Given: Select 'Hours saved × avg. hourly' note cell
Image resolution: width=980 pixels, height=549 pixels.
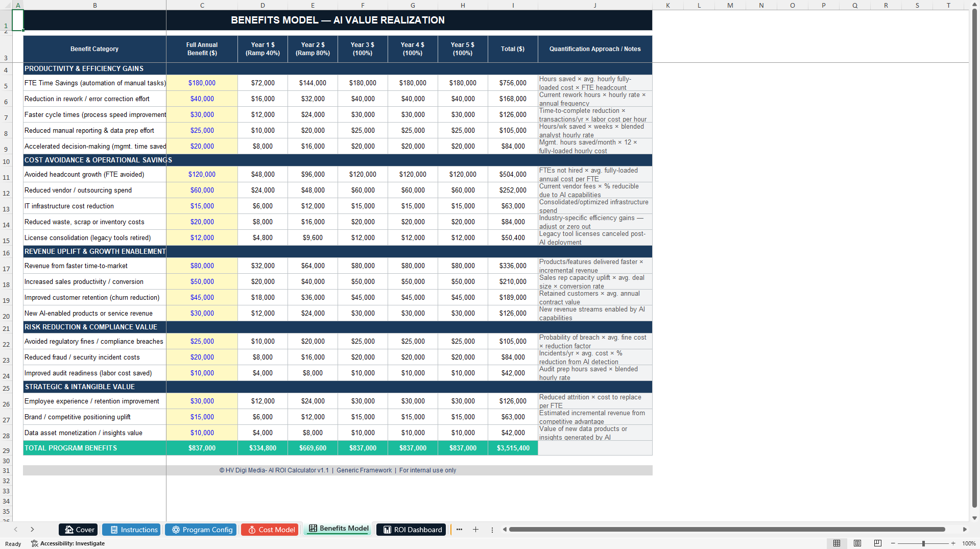Looking at the screenshot, I should coord(595,83).
